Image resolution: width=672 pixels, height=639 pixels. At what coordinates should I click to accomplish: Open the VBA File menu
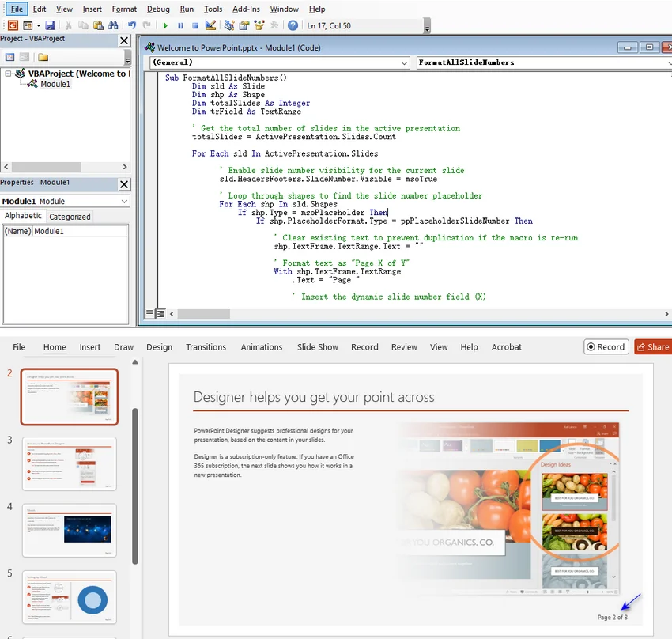17,9
